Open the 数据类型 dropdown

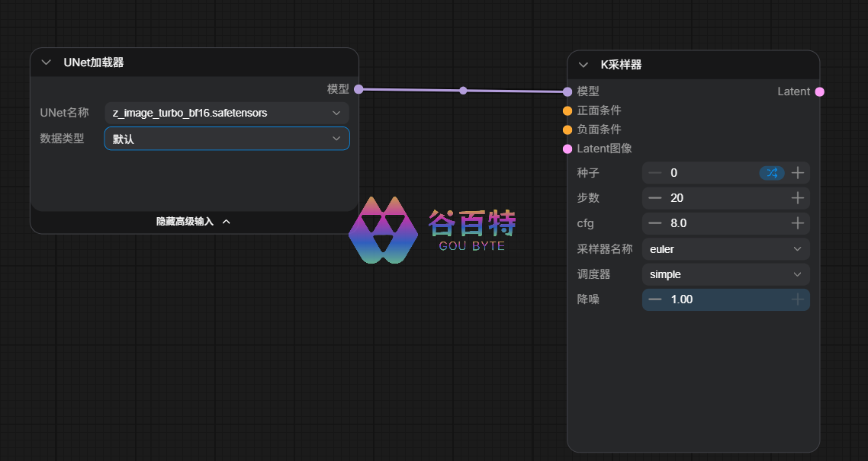(227, 138)
